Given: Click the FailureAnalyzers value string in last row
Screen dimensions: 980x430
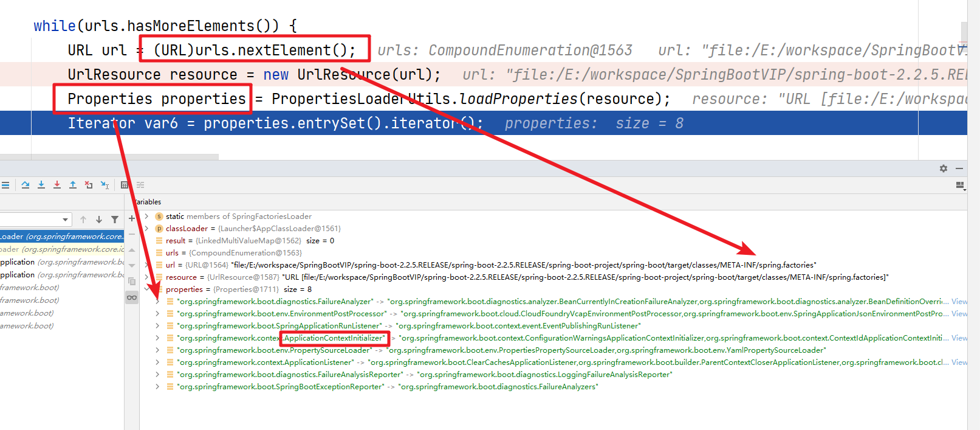Looking at the screenshot, I should point(498,386).
